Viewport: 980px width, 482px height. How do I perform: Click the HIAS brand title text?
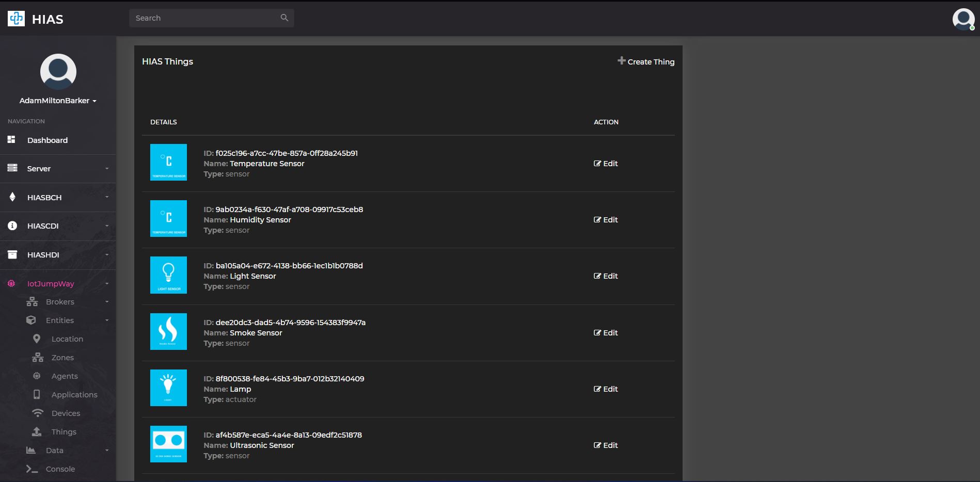(x=48, y=19)
